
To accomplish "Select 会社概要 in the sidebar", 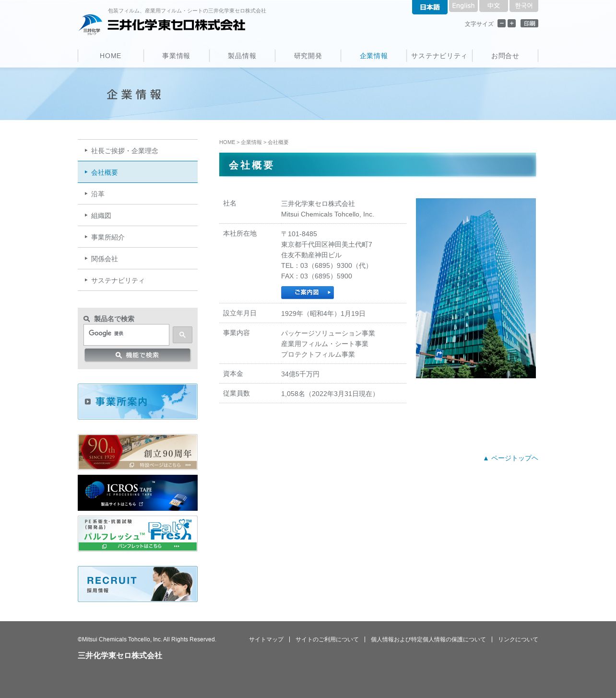I will [138, 172].
